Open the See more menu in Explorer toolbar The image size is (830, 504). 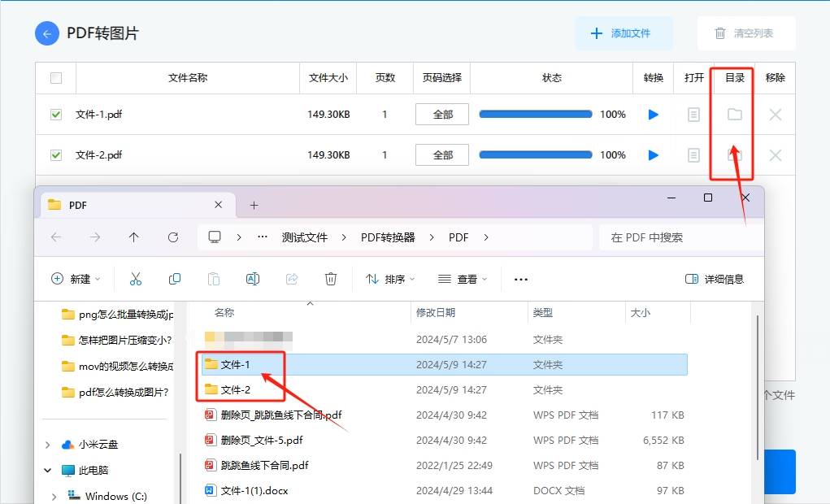[520, 278]
